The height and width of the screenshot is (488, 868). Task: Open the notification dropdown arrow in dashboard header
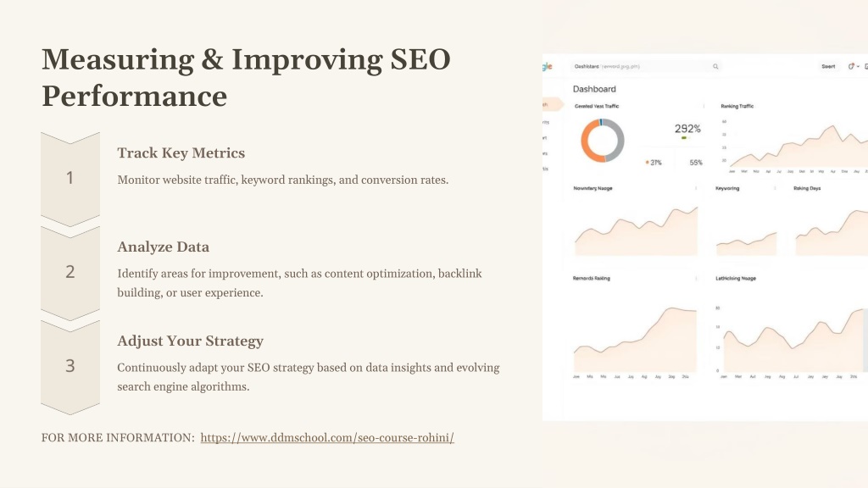pyautogui.click(x=858, y=66)
